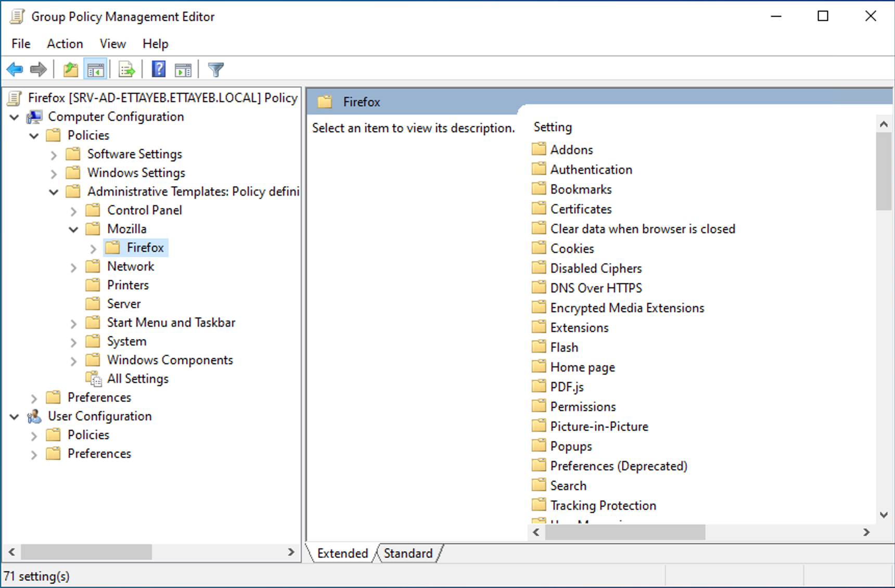Screen dimensions: 895x588
Task: Switch to the Extended tab
Action: click(342, 553)
